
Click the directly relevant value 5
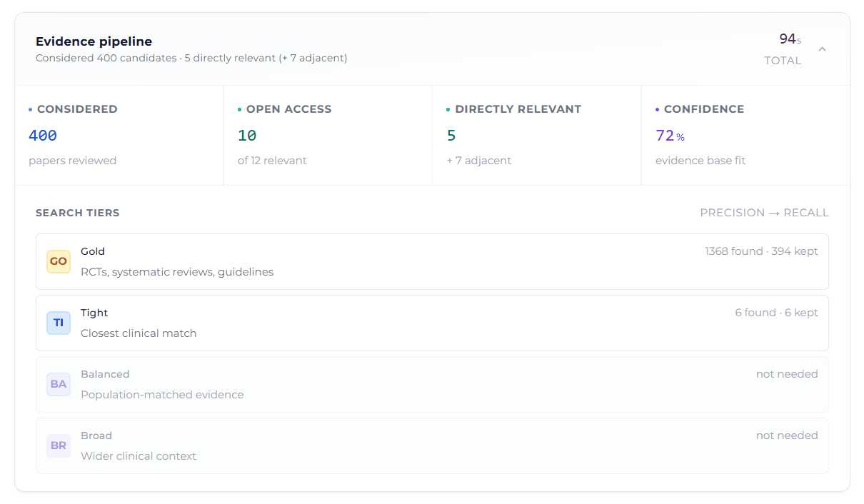[451, 136]
